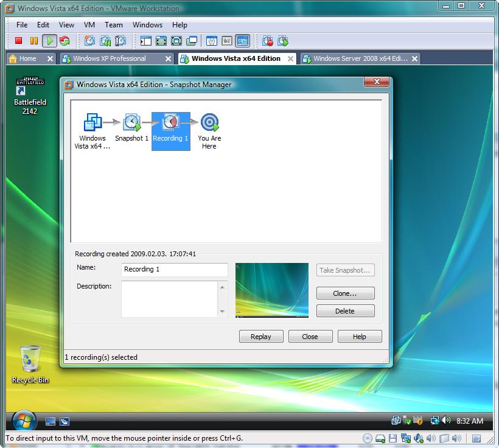Click the Help button in Snapshot Manager

(x=360, y=337)
